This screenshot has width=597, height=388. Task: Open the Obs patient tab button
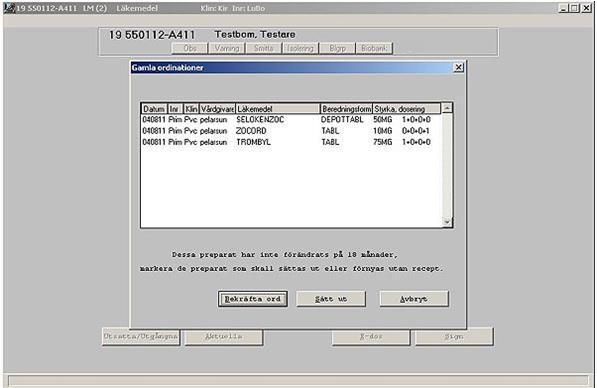tap(190, 48)
